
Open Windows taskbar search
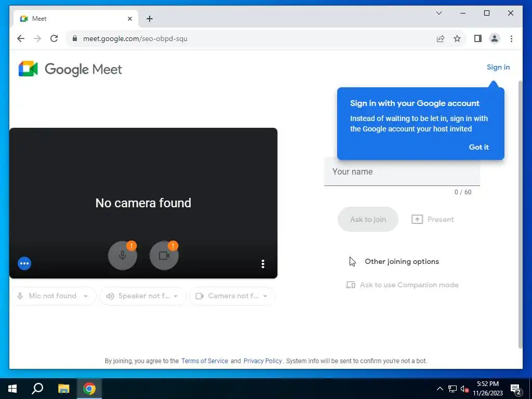37,389
